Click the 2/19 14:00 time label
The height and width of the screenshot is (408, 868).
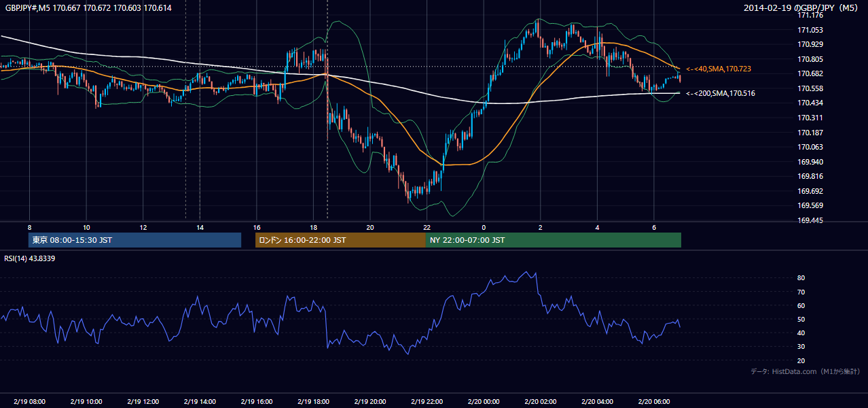[200, 401]
